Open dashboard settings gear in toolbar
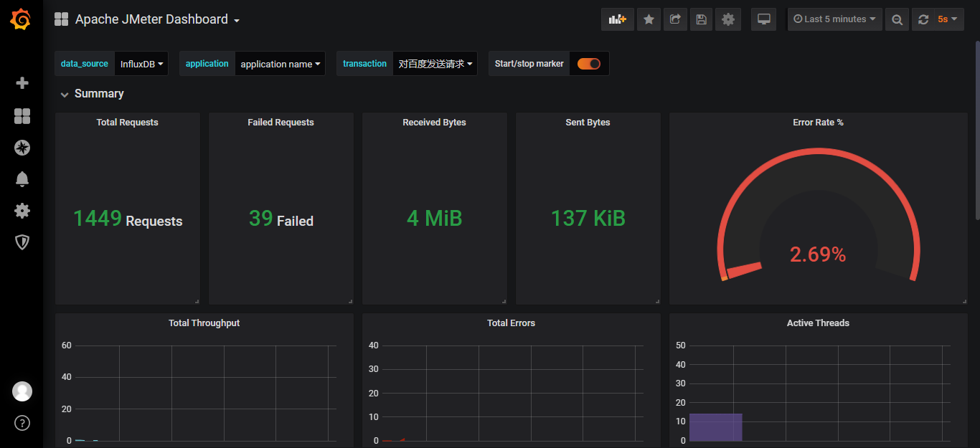The height and width of the screenshot is (448, 980). (x=728, y=19)
